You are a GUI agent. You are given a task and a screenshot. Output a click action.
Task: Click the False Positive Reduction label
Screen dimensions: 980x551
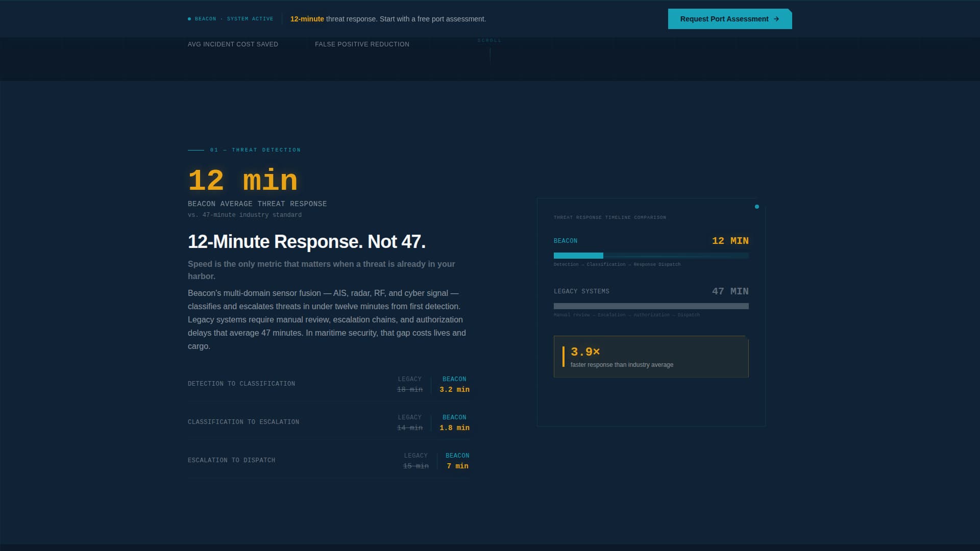coord(362,44)
